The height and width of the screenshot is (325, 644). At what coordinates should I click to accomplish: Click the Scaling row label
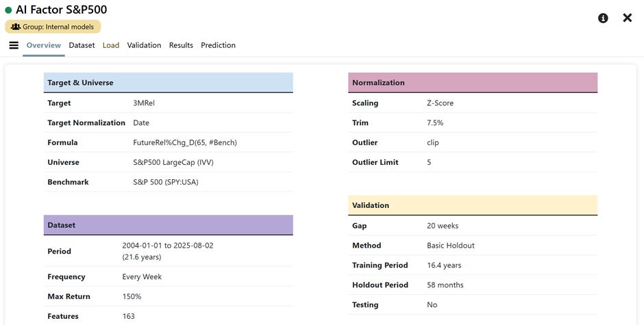pyautogui.click(x=365, y=103)
